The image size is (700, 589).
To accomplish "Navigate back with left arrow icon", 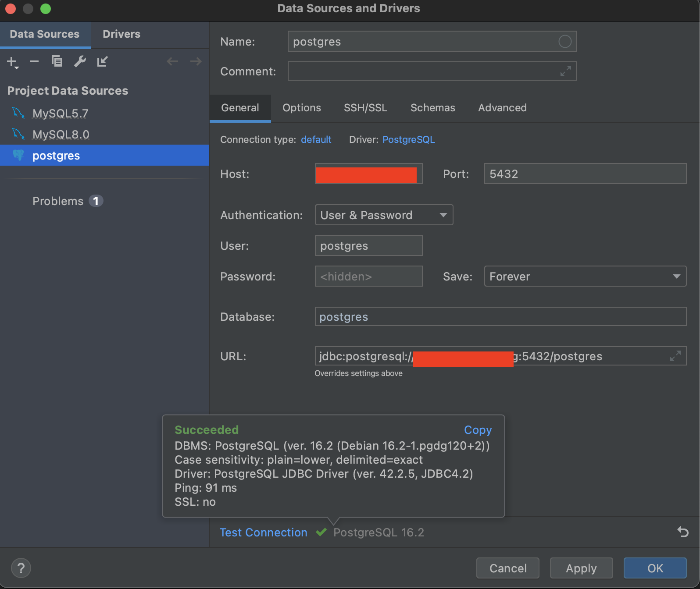I will [172, 61].
